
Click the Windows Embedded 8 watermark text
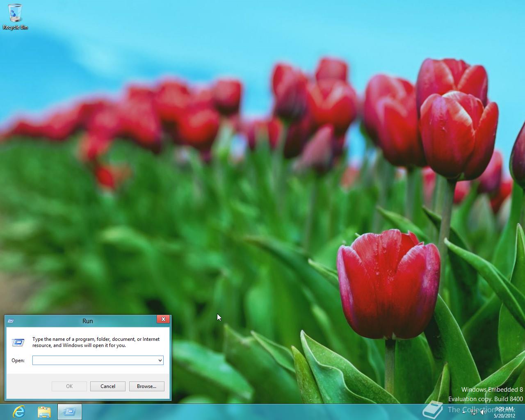click(491, 390)
